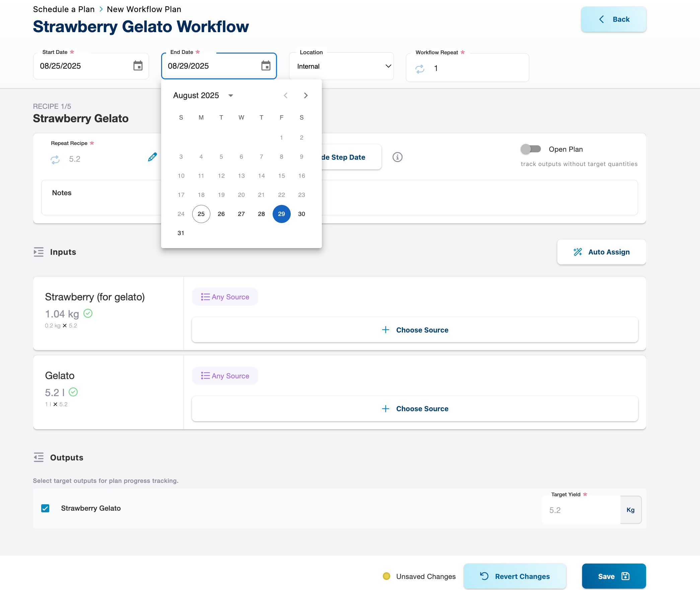Click the info icon beside Step Date

[x=397, y=157]
